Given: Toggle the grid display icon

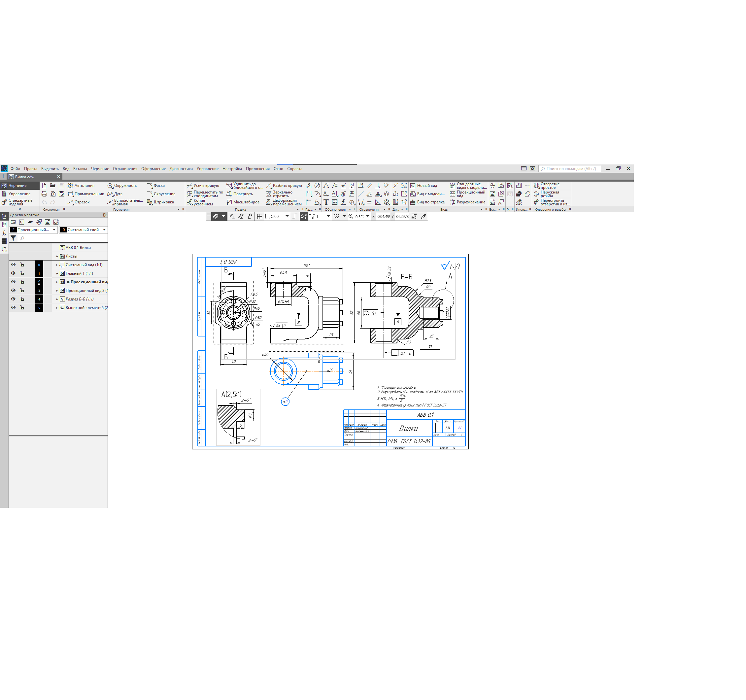Looking at the screenshot, I should pyautogui.click(x=259, y=217).
